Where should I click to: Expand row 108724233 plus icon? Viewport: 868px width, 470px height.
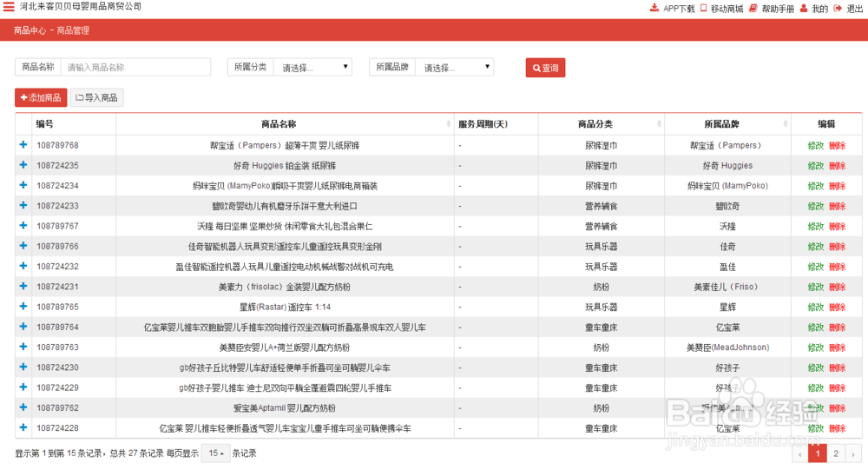pos(23,205)
